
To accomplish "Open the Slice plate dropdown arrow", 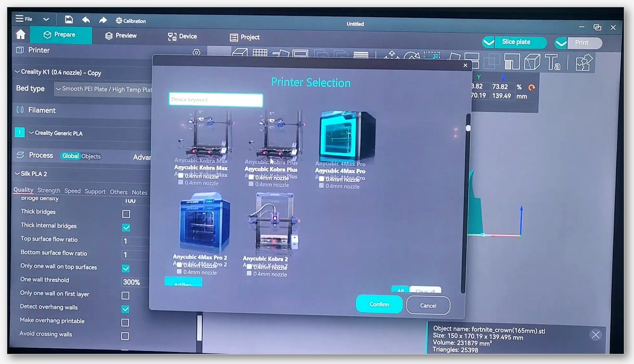I will (489, 42).
